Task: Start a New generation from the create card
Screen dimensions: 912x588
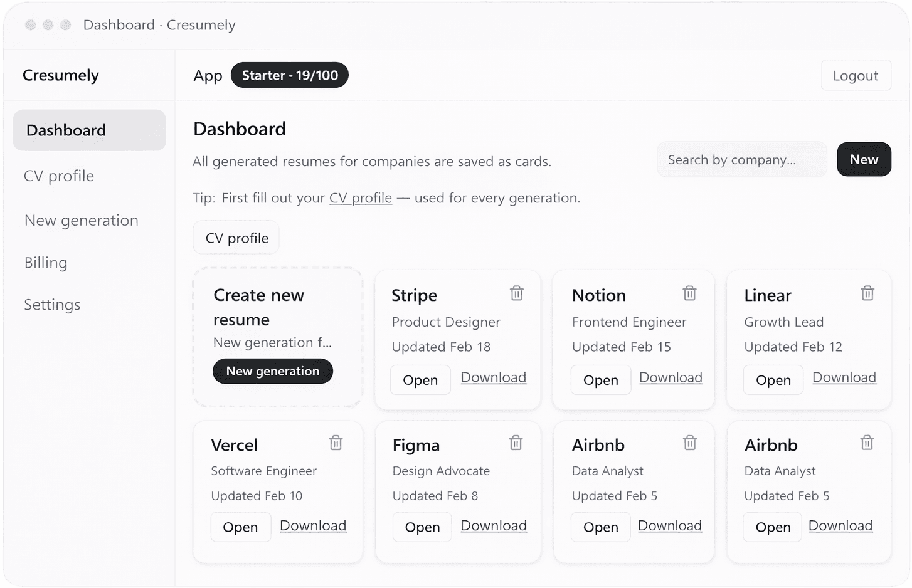Action: 272,371
